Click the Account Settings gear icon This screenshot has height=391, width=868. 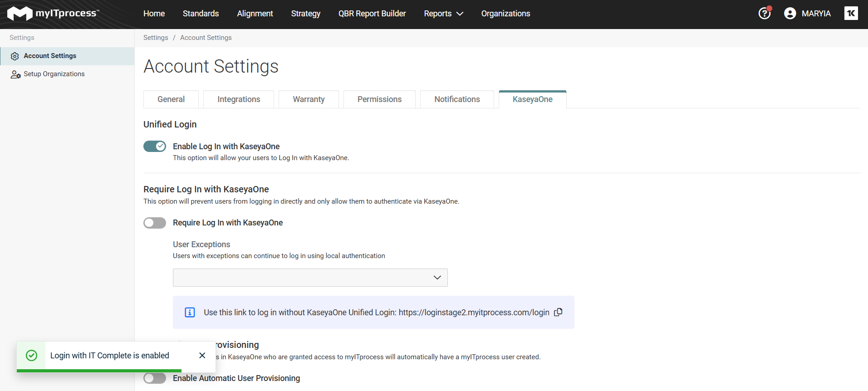[15, 56]
